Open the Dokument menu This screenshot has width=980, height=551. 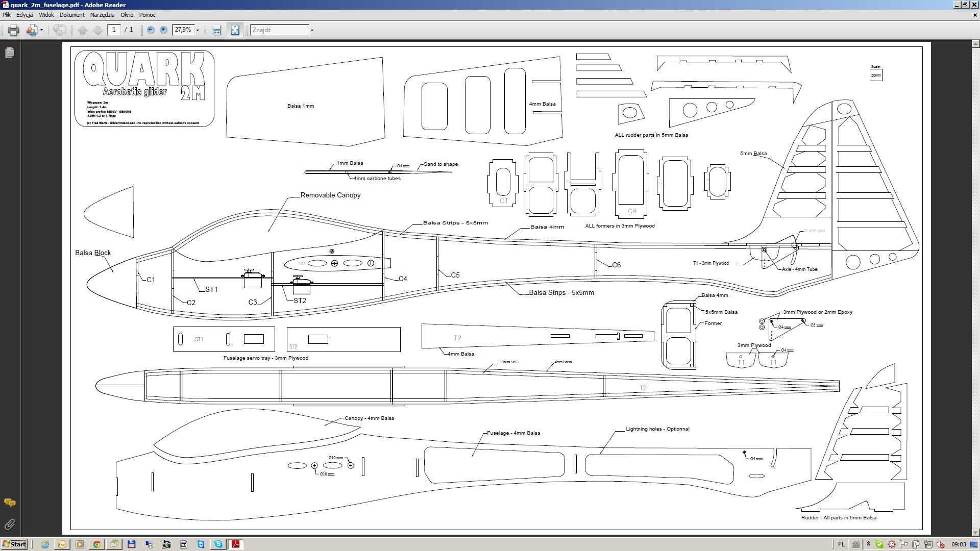click(x=72, y=15)
